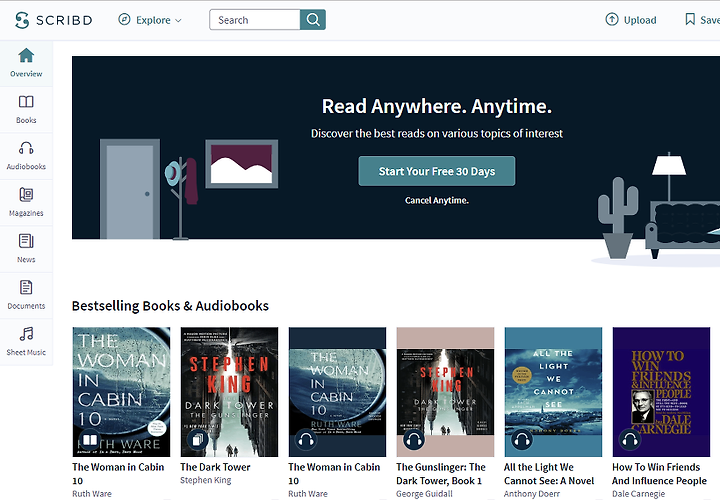
Task: Open All the Light We Cannot See title
Action: pos(549,474)
